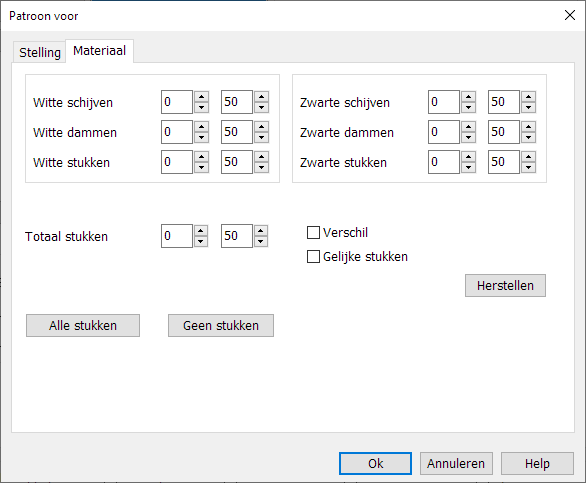Confirm the dialog with Ok

tap(376, 464)
